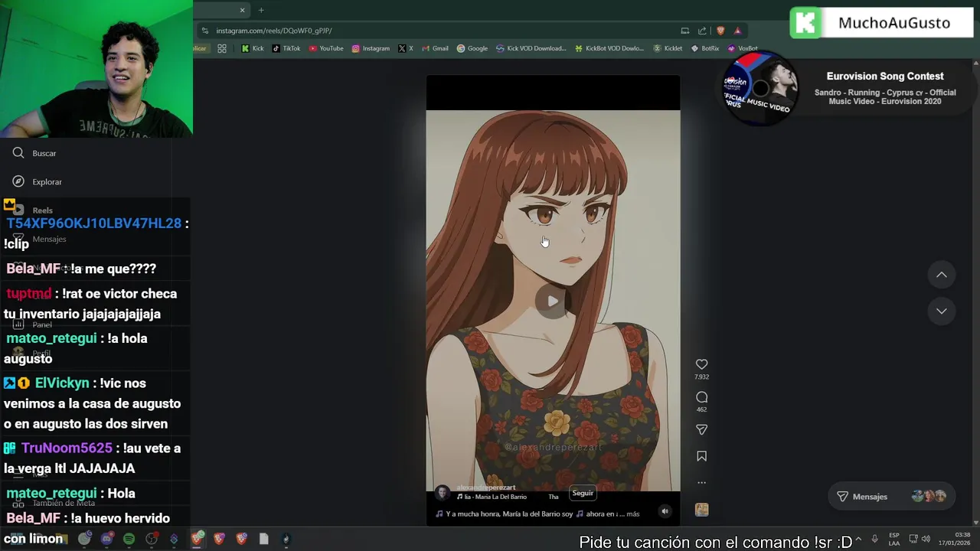Open ESP LAA language input selector
Viewport: 980px width, 551px height.
pos(894,539)
